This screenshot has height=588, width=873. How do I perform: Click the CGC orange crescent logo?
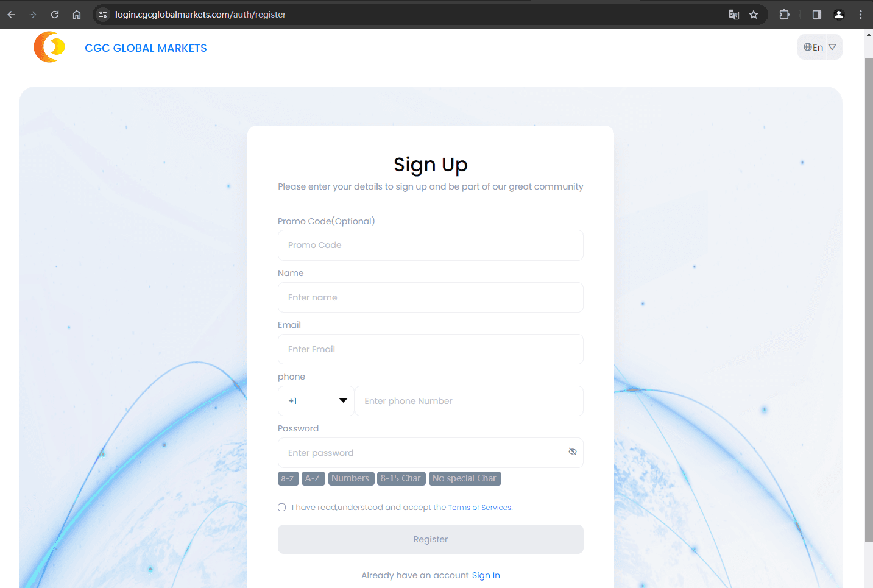pos(49,47)
